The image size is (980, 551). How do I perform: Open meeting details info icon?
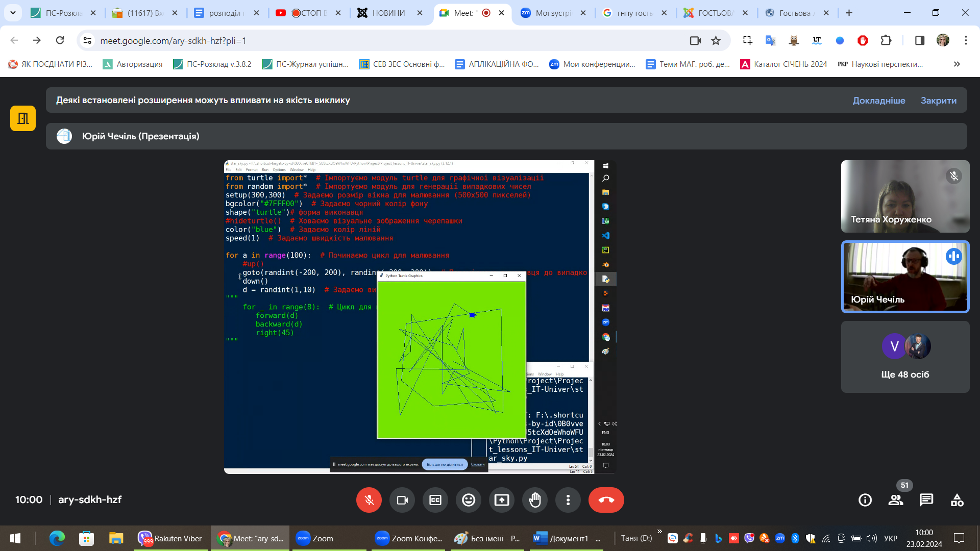865,500
